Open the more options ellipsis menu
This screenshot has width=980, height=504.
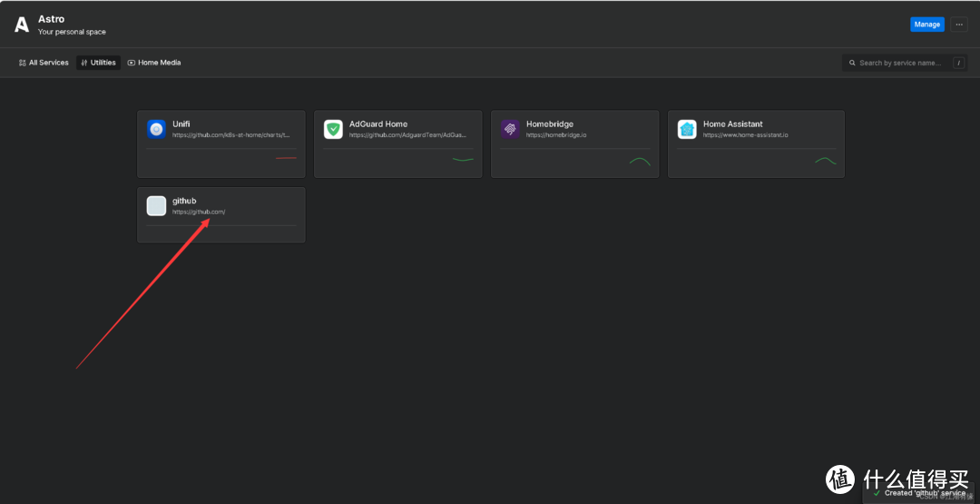[x=959, y=25]
